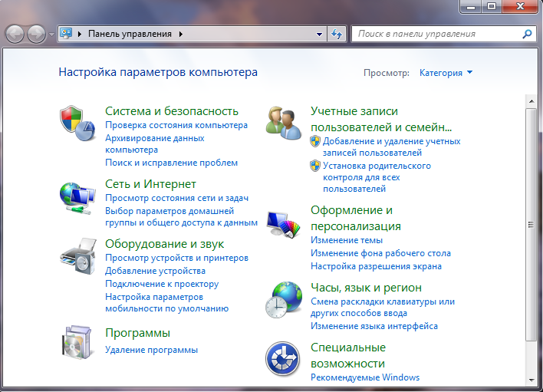
Task: Open Система и безопасность category
Action: point(172,111)
